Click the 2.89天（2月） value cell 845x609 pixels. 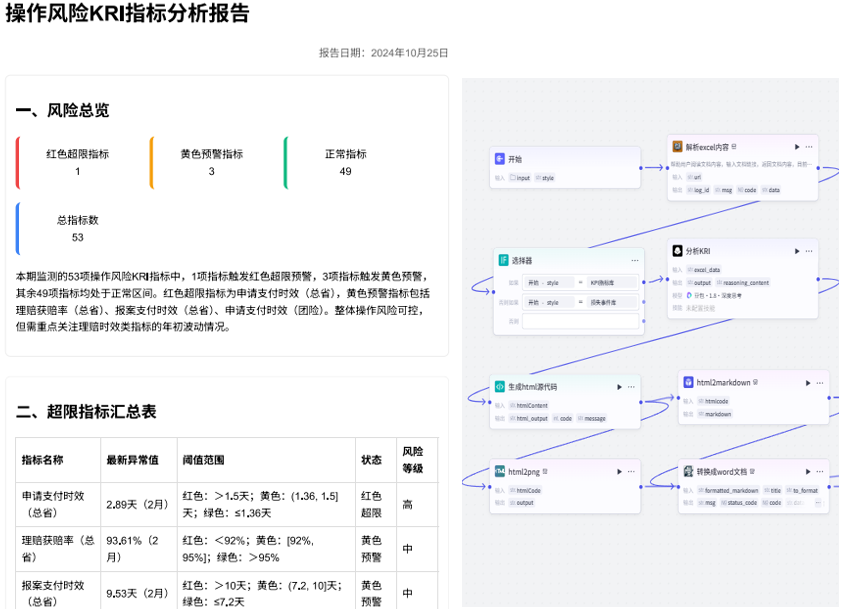pyautogui.click(x=137, y=504)
